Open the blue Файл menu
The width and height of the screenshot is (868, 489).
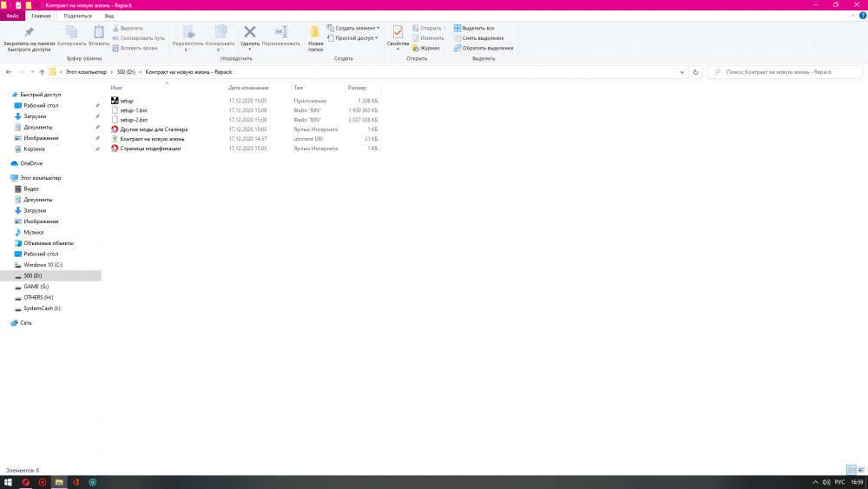pyautogui.click(x=12, y=16)
